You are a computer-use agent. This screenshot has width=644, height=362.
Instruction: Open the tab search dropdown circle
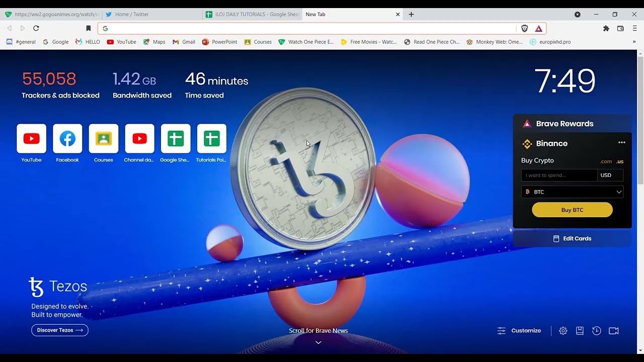coord(578,15)
